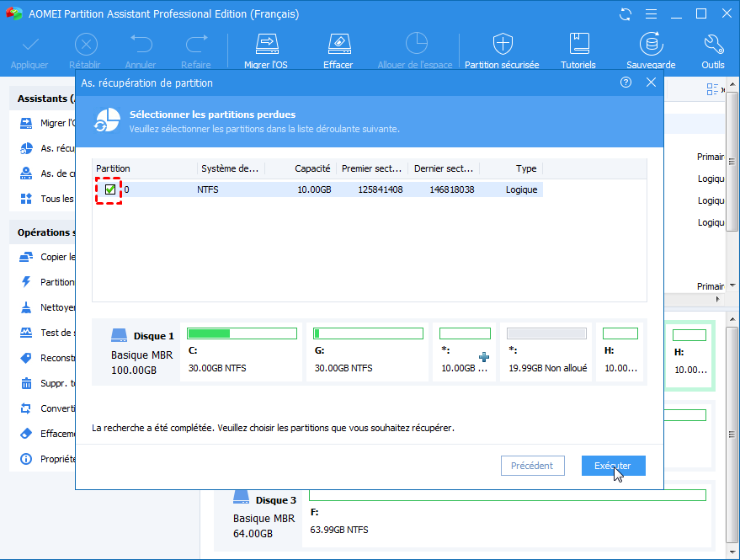The width and height of the screenshot is (740, 560).
Task: Click the 125841408 first sector value
Action: click(x=381, y=189)
